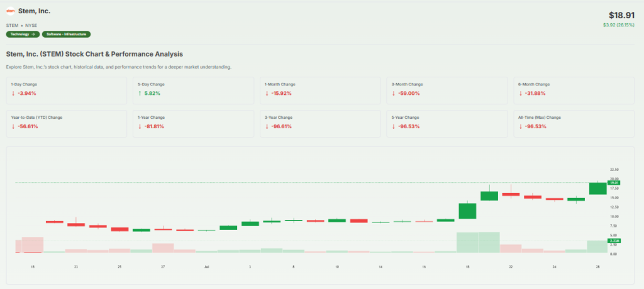Click the $3.92 (26.15%) price change
Image resolution: width=644 pixels, height=289 pixels.
(x=619, y=25)
